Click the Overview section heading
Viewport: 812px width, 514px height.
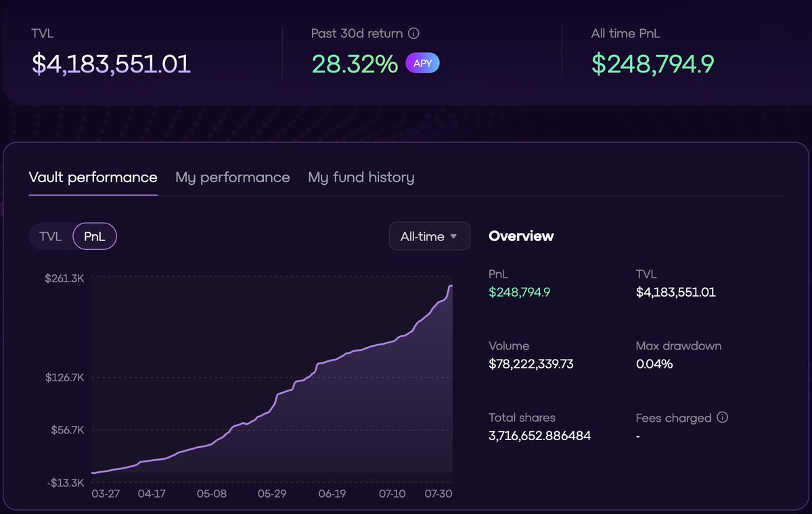coord(521,236)
